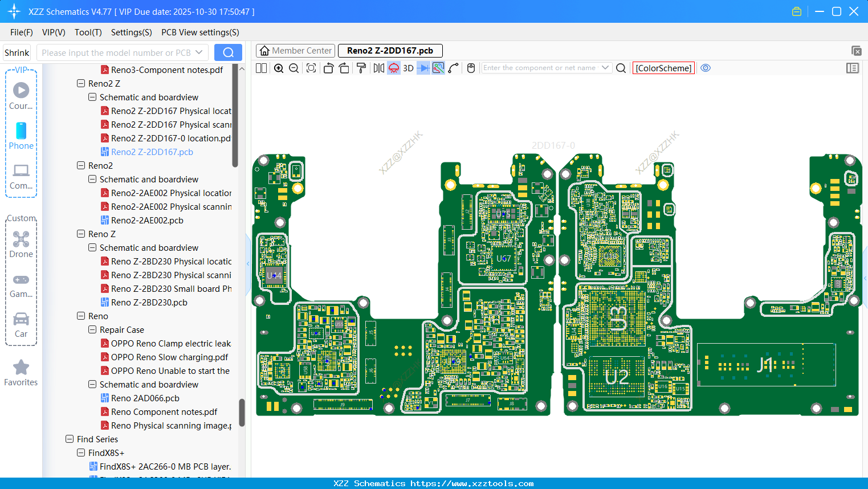The image size is (868, 489).
Task: Switch to 3D board view
Action: click(408, 68)
